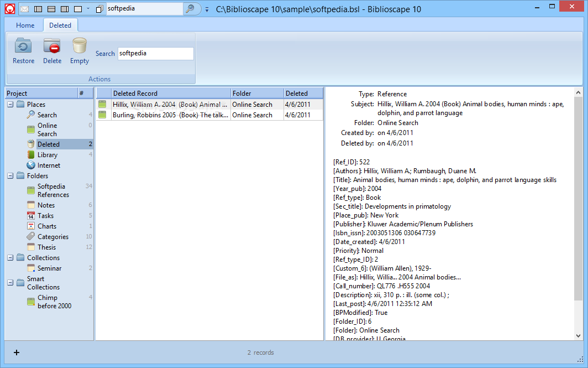Click the Internet globe icon

31,165
